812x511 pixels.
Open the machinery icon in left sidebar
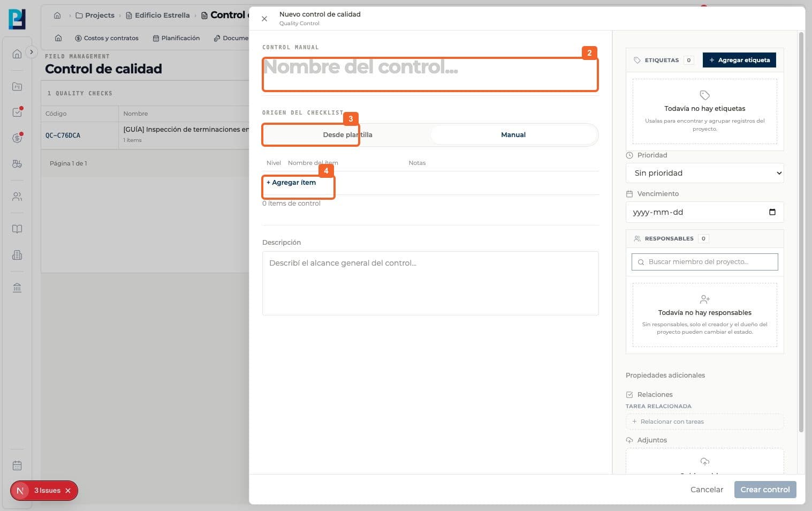pos(17,164)
